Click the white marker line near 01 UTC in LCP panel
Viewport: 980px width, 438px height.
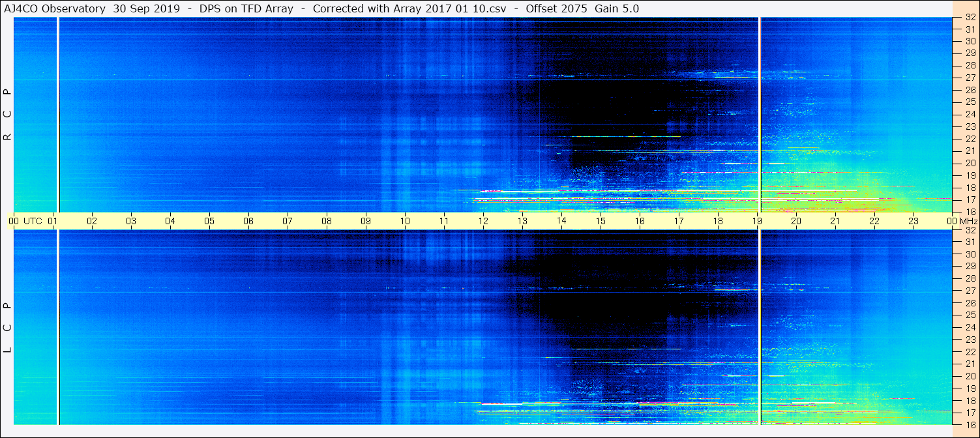(x=59, y=327)
